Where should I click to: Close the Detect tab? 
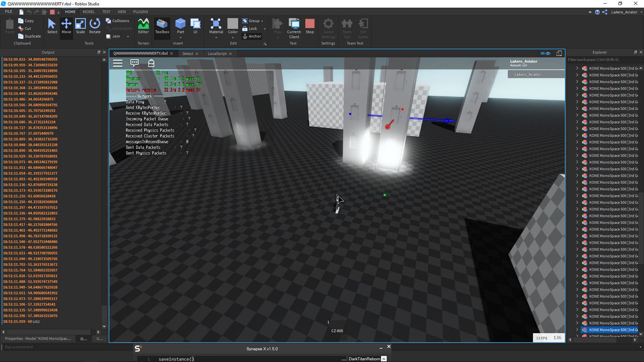(x=197, y=54)
